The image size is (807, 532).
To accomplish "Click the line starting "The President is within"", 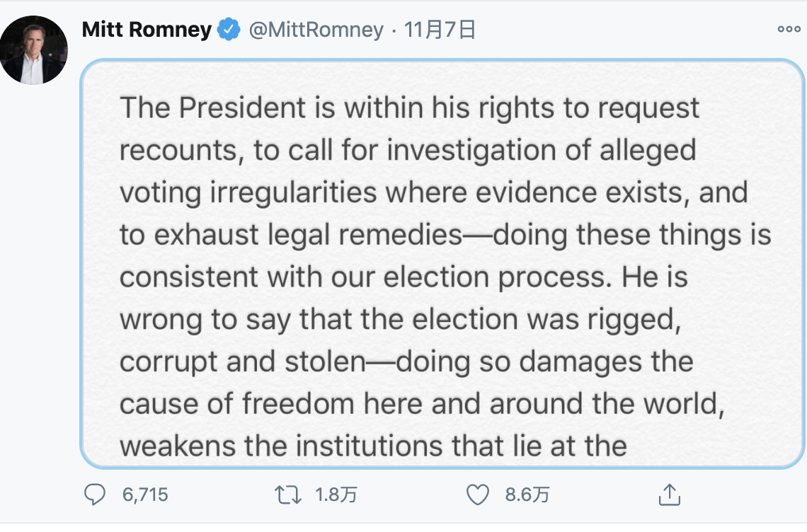I will click(x=410, y=109).
